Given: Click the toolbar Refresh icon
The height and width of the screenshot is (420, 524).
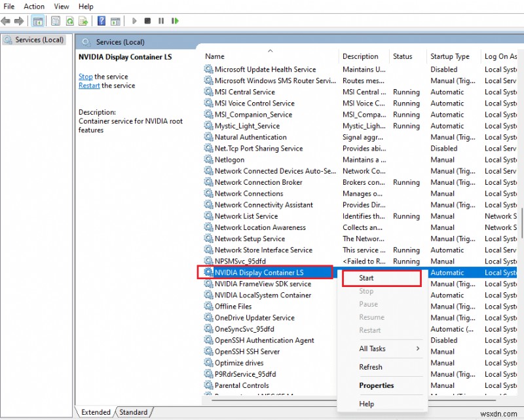Looking at the screenshot, I should [x=69, y=21].
